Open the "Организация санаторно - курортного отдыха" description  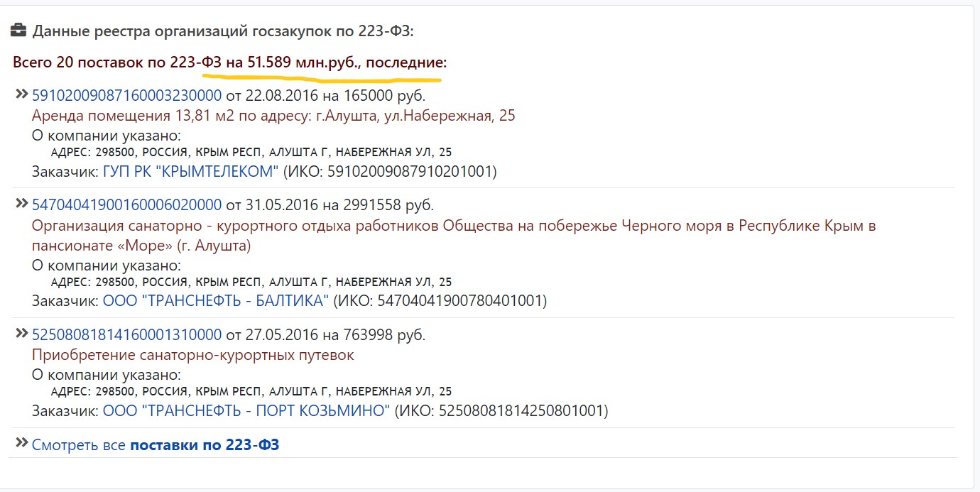454,226
